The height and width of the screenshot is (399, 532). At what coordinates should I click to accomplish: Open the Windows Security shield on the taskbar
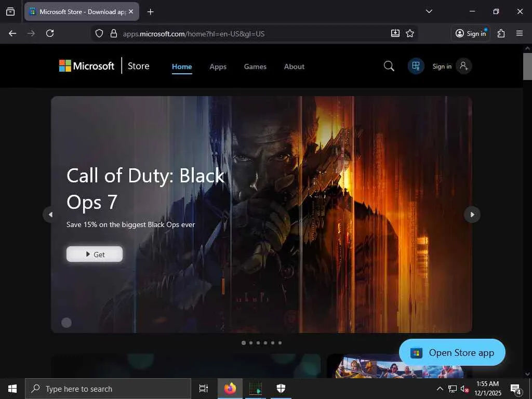(x=281, y=389)
